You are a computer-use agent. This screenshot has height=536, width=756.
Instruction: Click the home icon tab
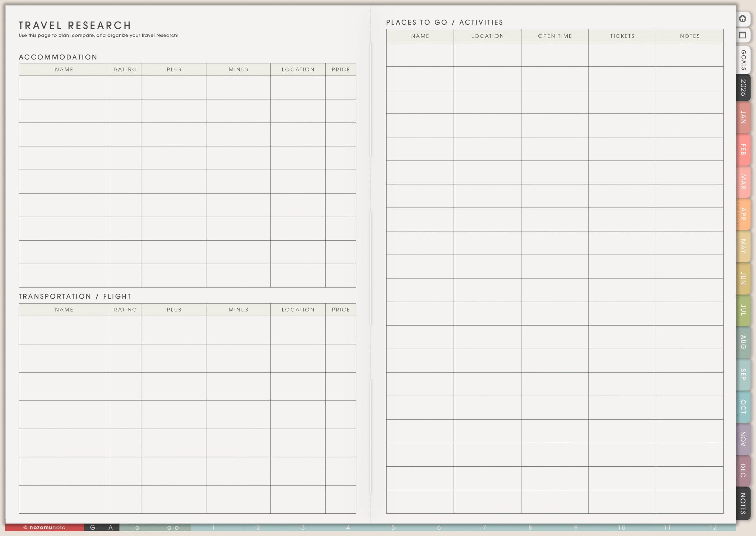[742, 19]
